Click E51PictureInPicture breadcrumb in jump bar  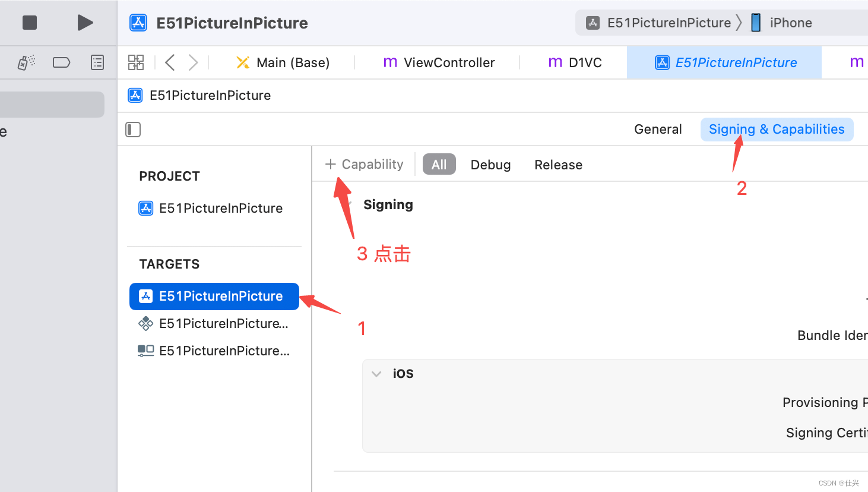200,95
